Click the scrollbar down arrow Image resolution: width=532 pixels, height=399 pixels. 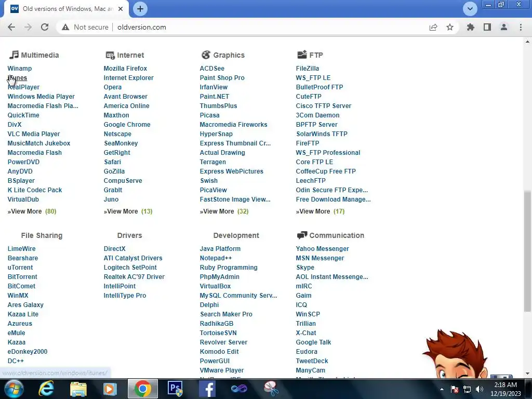(x=527, y=374)
